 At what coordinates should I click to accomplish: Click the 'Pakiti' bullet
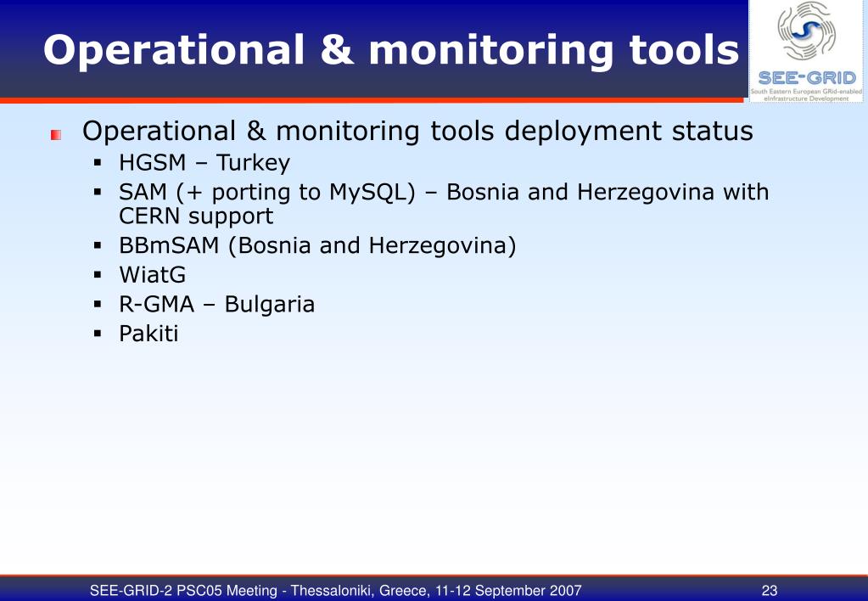tap(148, 334)
